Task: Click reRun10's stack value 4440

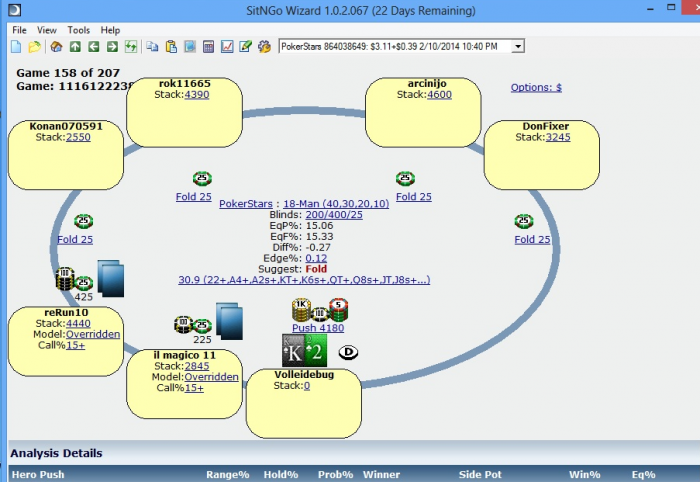Action: pos(78,323)
